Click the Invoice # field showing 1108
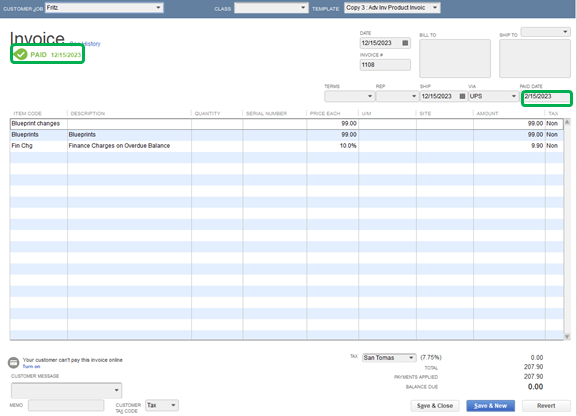The height and width of the screenshot is (416, 577). point(385,65)
